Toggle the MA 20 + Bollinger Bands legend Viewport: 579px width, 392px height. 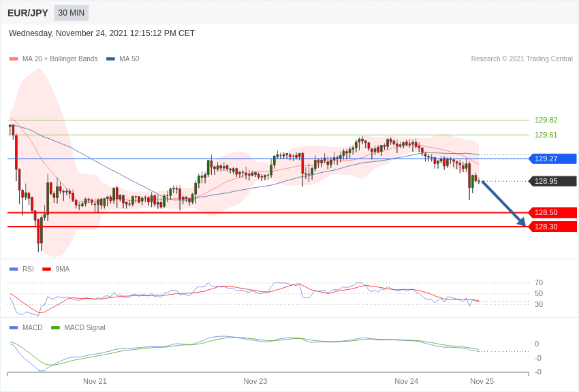pyautogui.click(x=54, y=59)
